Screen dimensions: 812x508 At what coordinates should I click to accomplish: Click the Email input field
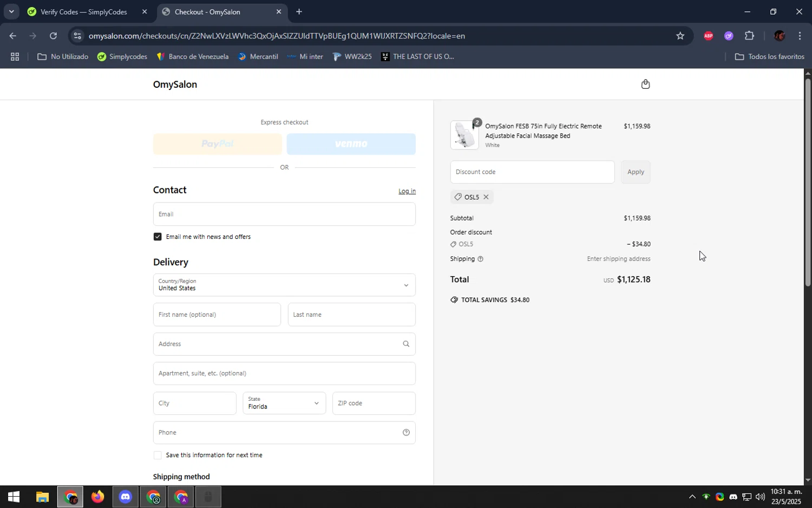coord(284,214)
